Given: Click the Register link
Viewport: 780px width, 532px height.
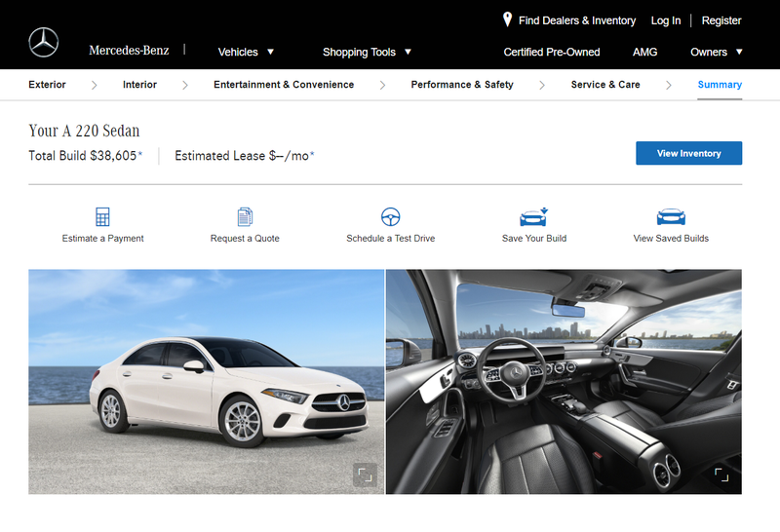Looking at the screenshot, I should tap(721, 20).
